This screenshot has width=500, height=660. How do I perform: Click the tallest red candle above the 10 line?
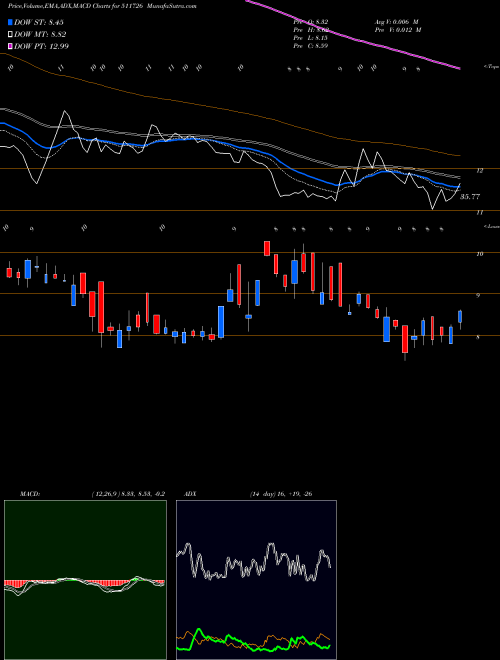pos(267,248)
